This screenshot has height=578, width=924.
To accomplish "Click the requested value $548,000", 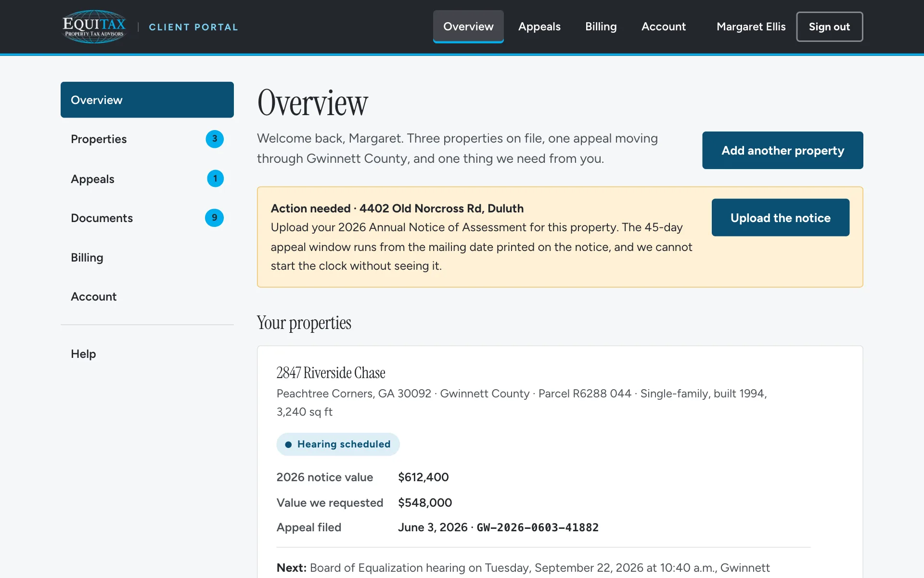I will point(425,503).
